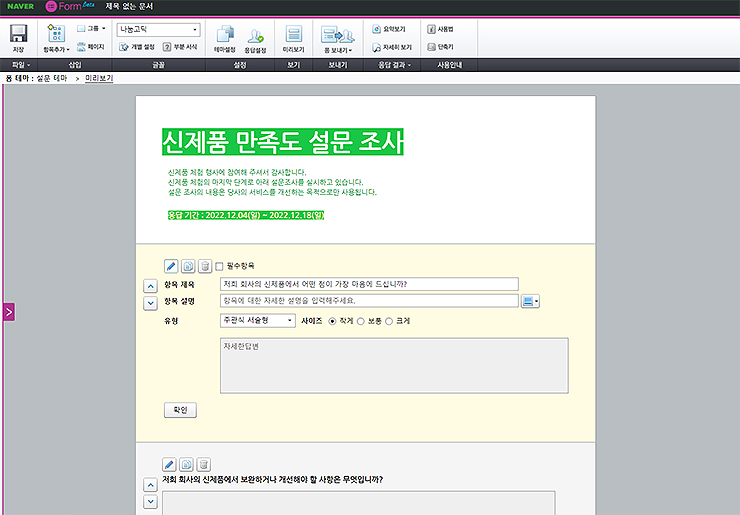Open the 나눔고딕 font dropdown
Image resolution: width=740 pixels, height=515 pixels.
[159, 30]
